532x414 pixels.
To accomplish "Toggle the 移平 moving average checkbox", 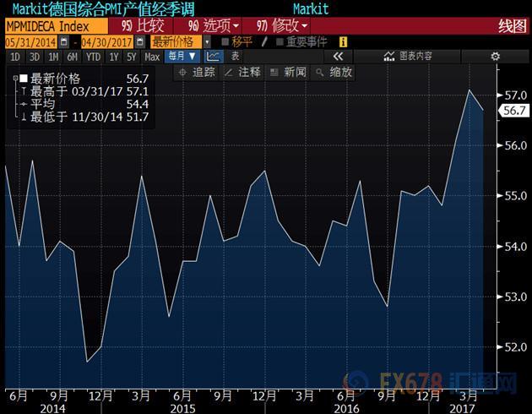I will [224, 41].
